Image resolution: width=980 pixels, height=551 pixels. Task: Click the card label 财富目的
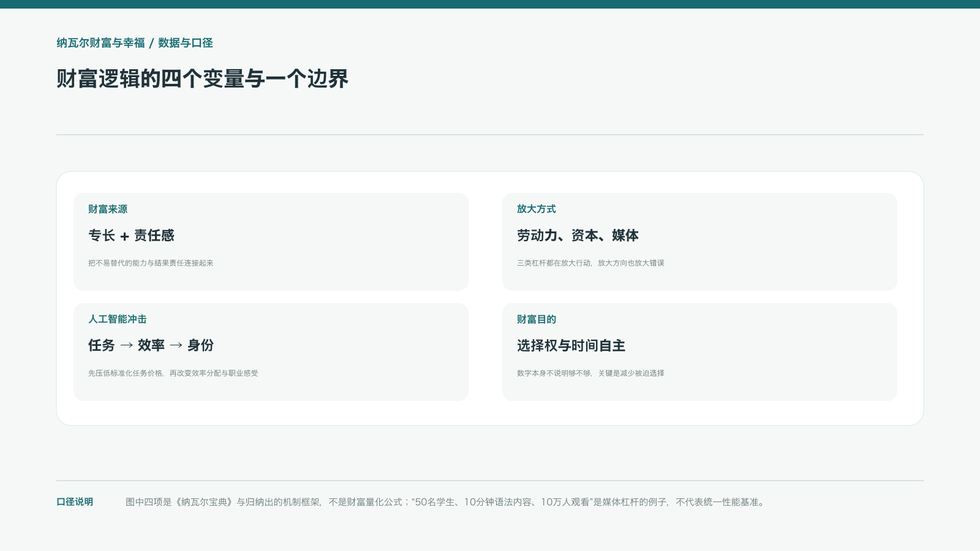(x=537, y=320)
